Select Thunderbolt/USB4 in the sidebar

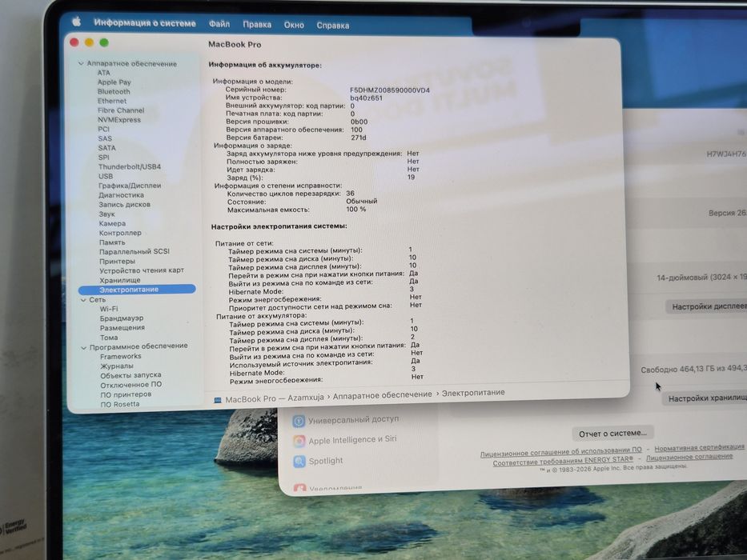pyautogui.click(x=130, y=166)
